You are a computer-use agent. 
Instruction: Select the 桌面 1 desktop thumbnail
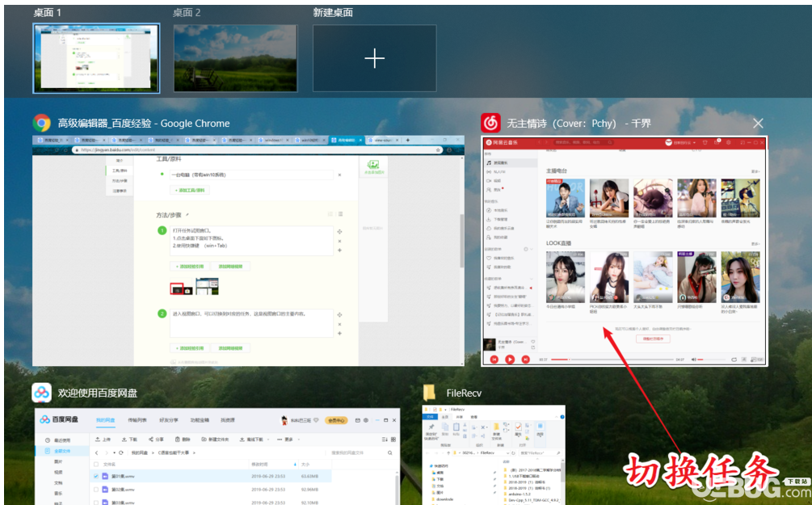tap(96, 58)
